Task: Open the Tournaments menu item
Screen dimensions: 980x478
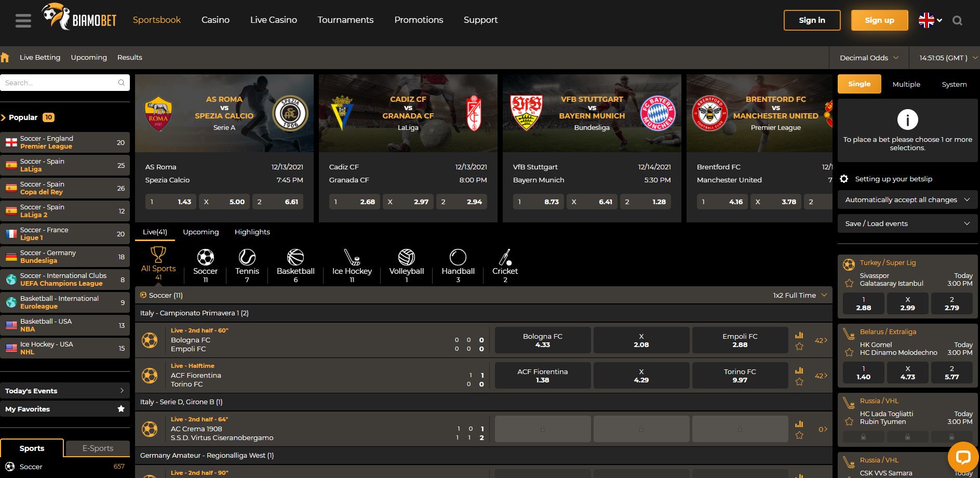Action: (x=345, y=20)
